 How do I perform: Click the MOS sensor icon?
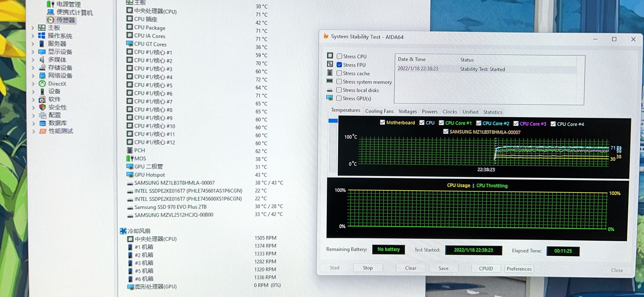tap(130, 159)
